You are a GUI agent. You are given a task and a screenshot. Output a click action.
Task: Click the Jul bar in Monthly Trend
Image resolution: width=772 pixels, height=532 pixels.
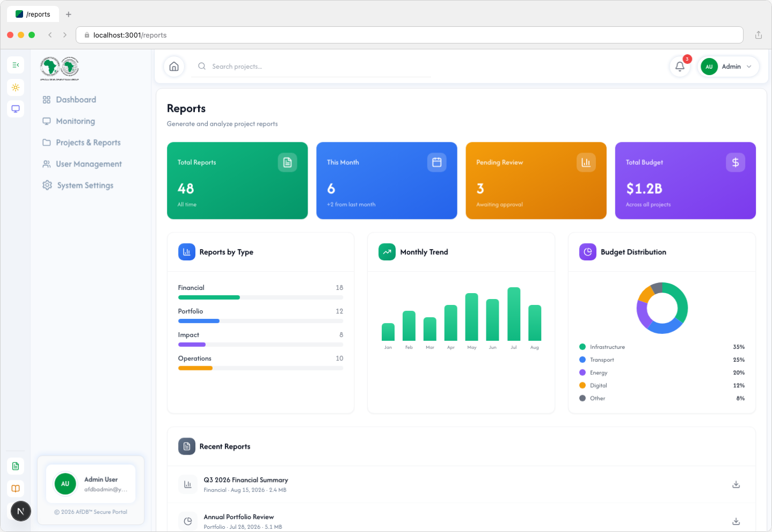pyautogui.click(x=514, y=314)
